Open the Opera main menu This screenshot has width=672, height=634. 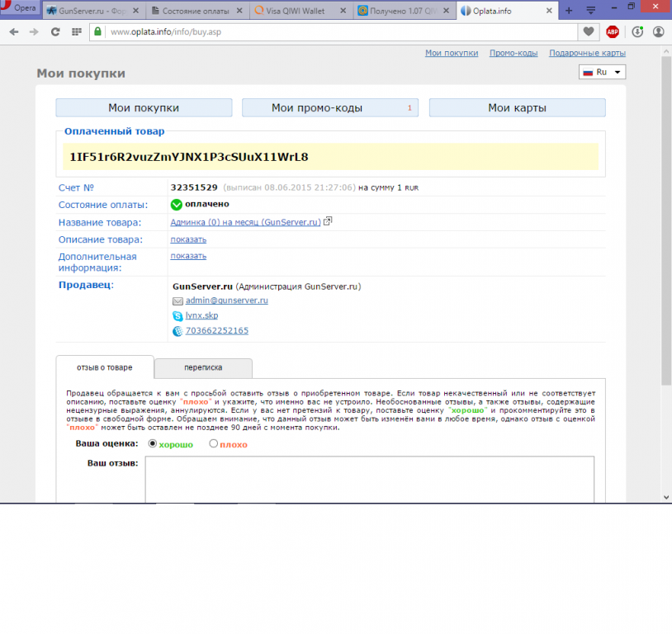[18, 9]
